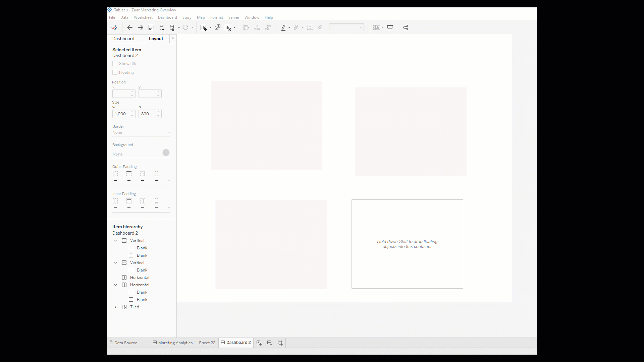Open the File menu
The height and width of the screenshot is (362, 644).
pos(112,17)
